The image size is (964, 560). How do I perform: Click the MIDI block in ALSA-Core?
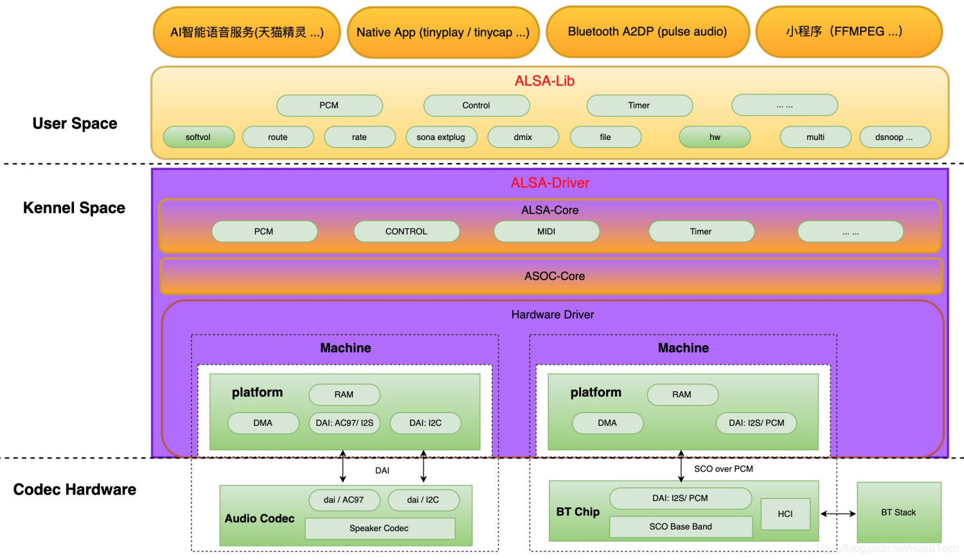click(x=546, y=231)
